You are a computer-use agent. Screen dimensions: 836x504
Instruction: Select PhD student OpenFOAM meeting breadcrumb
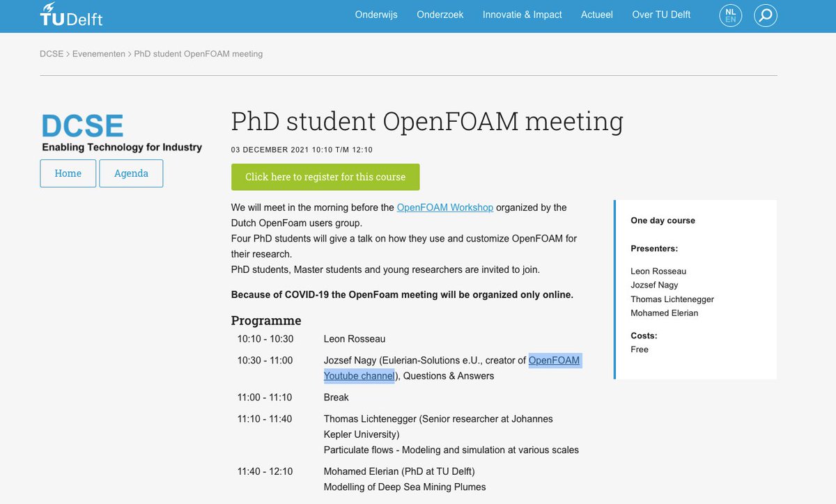(199, 54)
